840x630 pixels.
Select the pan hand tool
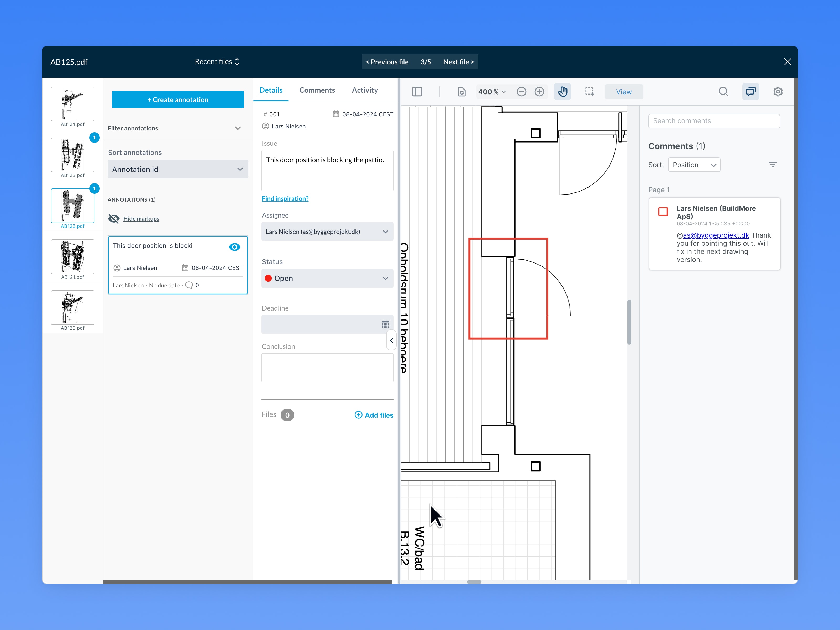click(562, 92)
